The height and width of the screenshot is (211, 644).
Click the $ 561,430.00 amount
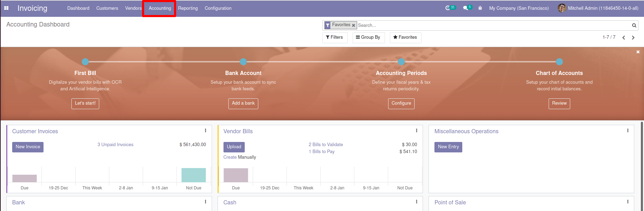(193, 145)
